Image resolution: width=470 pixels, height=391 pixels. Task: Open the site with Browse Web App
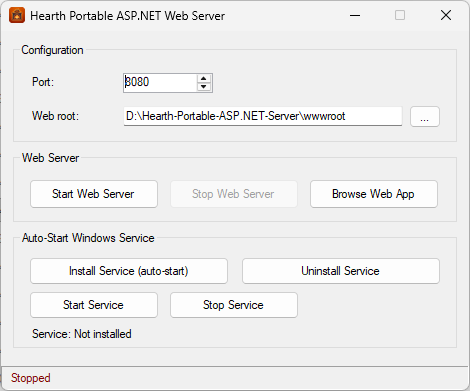point(374,194)
